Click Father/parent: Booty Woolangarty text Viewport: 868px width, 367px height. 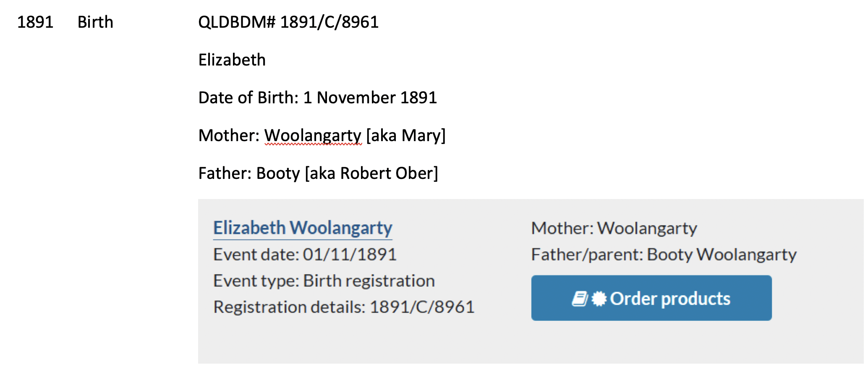tap(664, 255)
